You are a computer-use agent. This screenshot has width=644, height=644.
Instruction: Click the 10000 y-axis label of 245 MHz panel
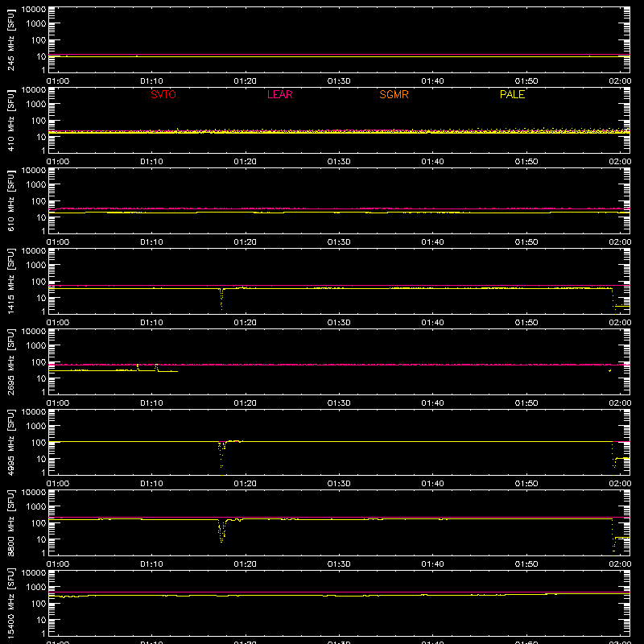pyautogui.click(x=34, y=10)
